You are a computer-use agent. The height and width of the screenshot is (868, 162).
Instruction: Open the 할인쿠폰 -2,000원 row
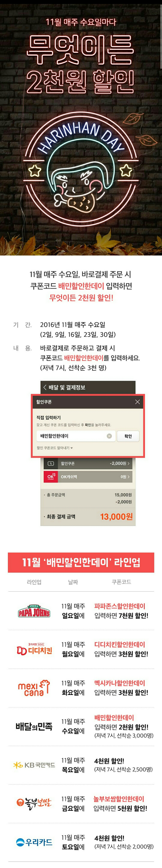coord(88,463)
